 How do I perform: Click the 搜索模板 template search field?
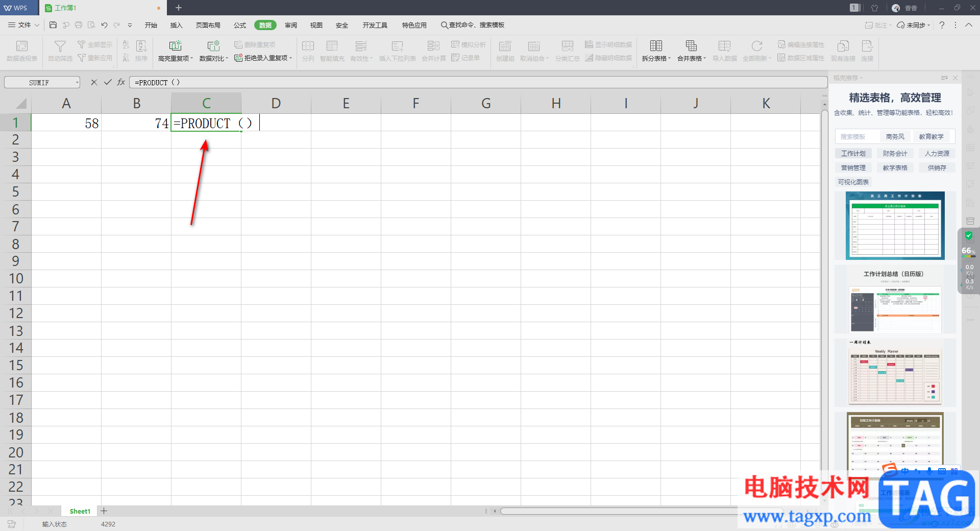857,137
